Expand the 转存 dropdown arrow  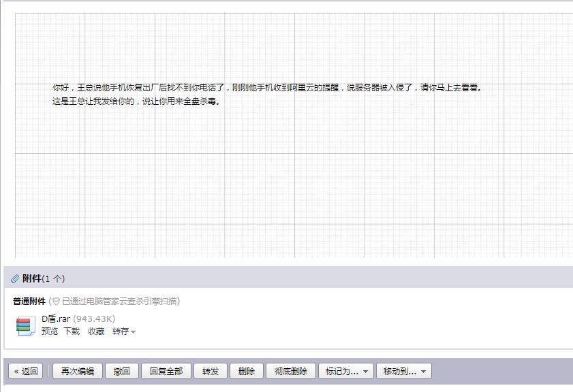133,332
